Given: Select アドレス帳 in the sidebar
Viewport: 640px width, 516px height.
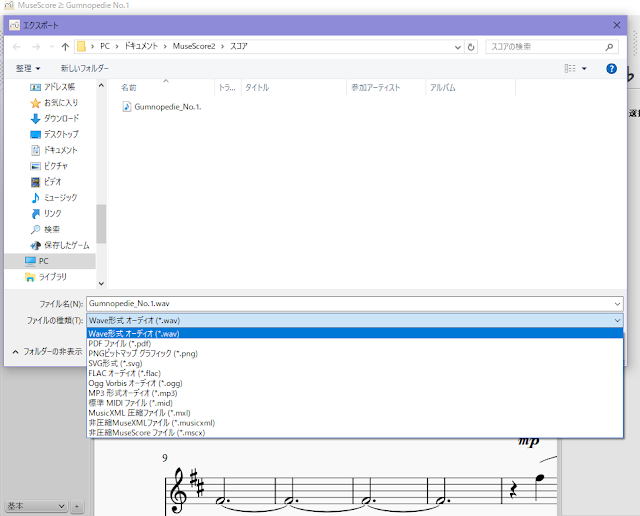Looking at the screenshot, I should click(x=53, y=87).
